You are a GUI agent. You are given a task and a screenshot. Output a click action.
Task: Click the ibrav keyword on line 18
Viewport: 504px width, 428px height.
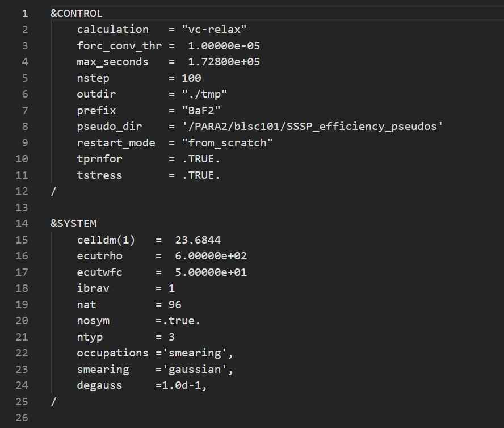click(x=93, y=288)
